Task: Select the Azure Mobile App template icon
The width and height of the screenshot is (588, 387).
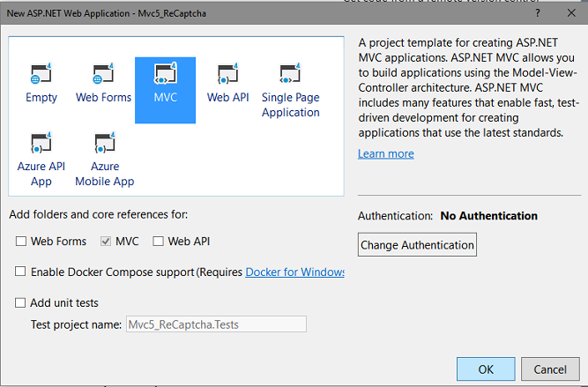Action: (105, 143)
